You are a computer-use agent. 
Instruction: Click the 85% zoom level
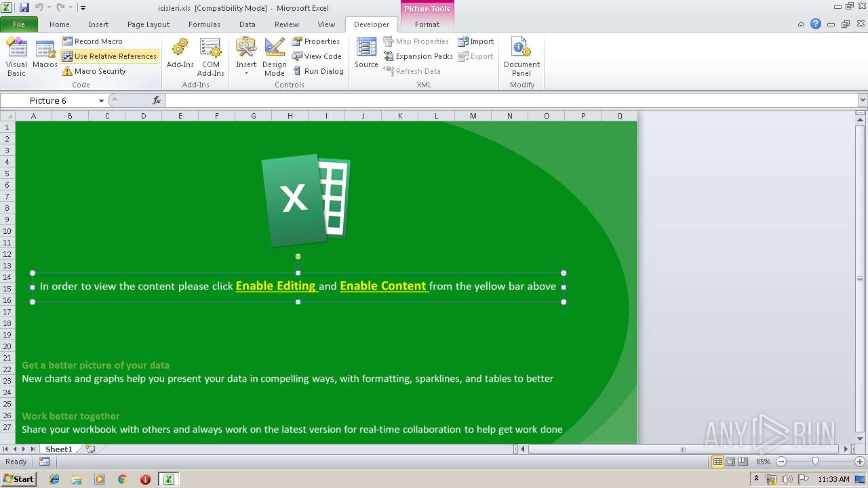[x=764, y=462]
